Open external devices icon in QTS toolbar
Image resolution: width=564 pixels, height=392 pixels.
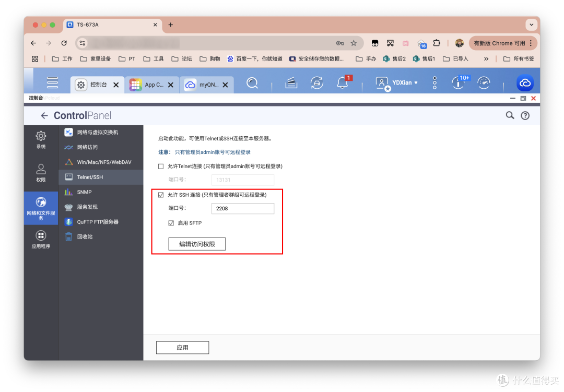[316, 83]
